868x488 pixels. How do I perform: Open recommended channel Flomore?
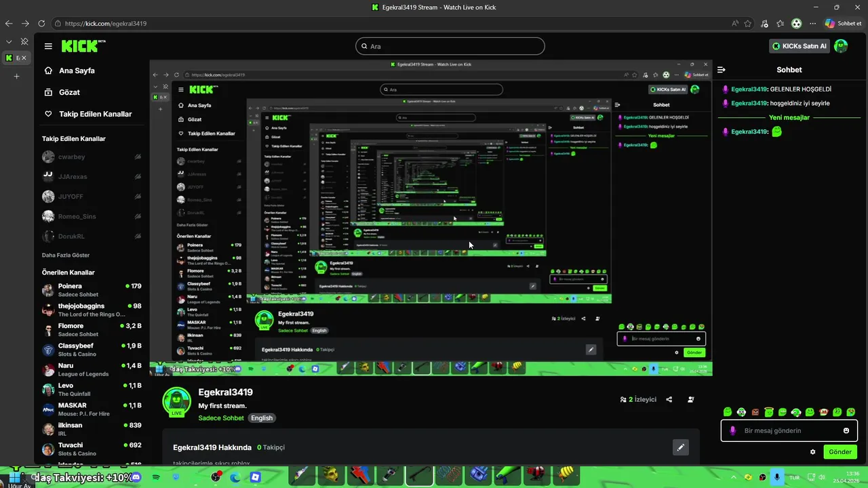point(92,329)
